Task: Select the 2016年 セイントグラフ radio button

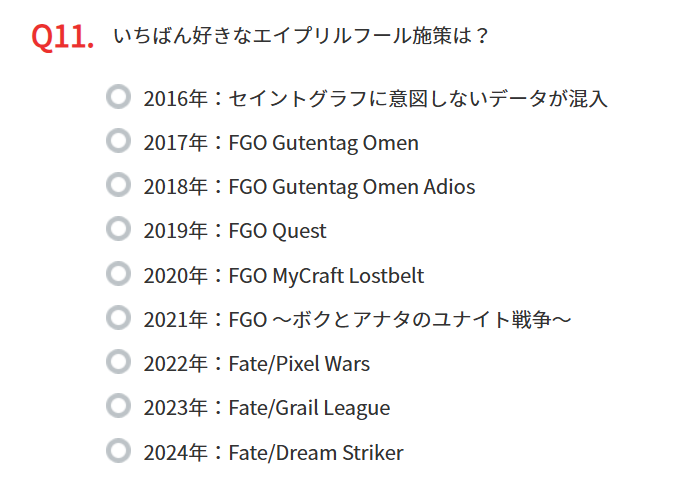Action: coord(118,97)
